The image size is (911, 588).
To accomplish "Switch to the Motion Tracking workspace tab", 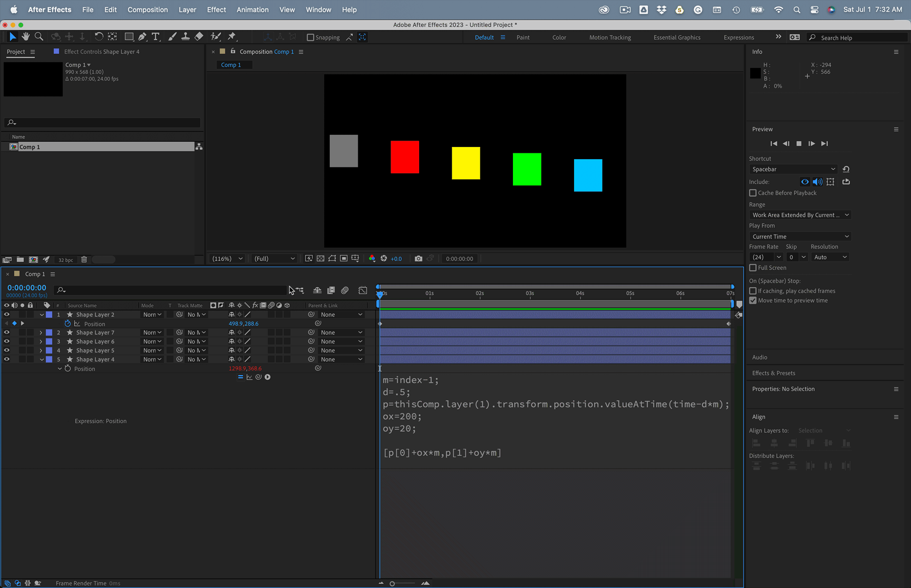I will pyautogui.click(x=610, y=37).
